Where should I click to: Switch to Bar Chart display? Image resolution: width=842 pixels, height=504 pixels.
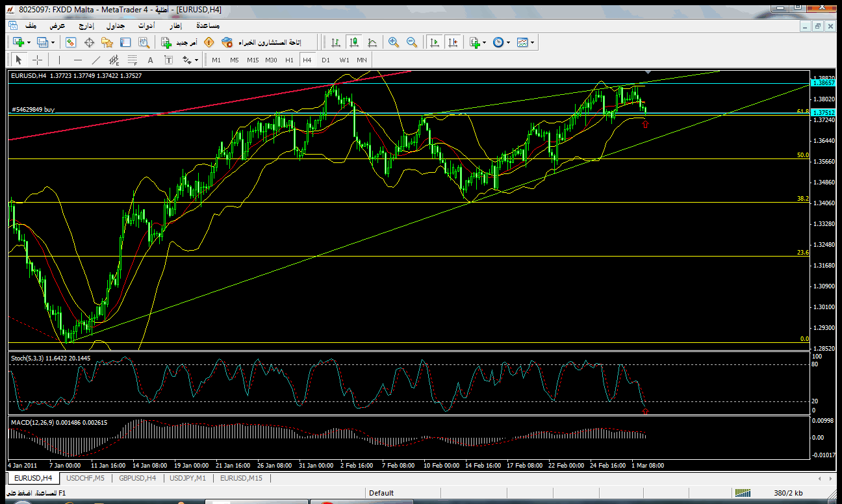(336, 42)
